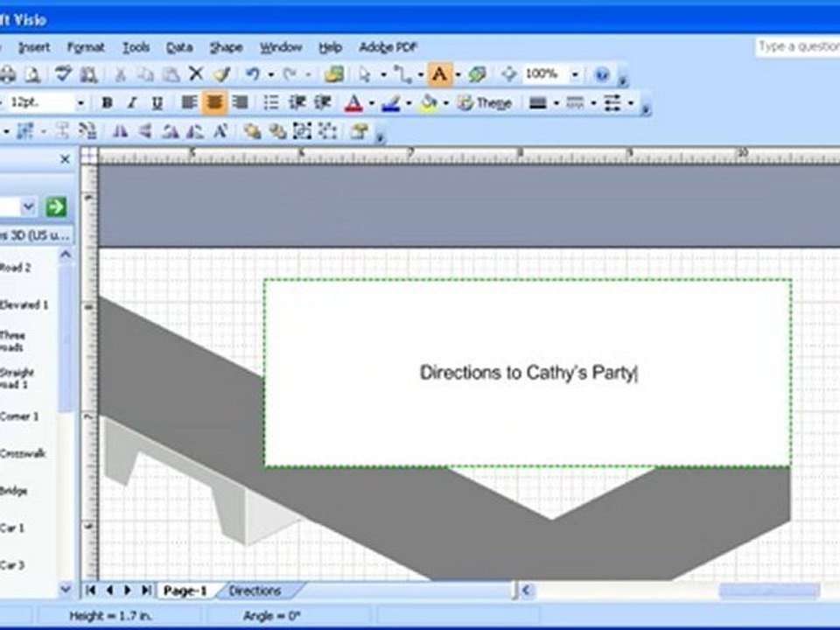Viewport: 840px width, 630px height.
Task: Open Visio Help icon
Action: pos(602,73)
